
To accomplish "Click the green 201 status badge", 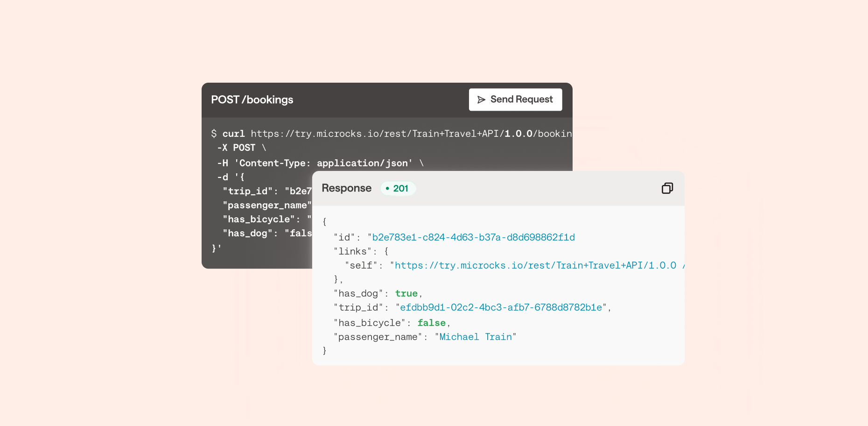I will (x=398, y=188).
